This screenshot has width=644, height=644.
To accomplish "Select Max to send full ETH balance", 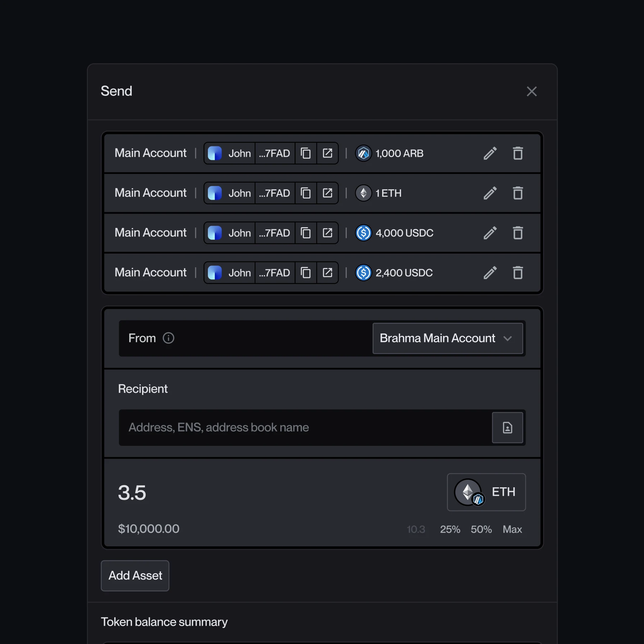I will pyautogui.click(x=512, y=530).
